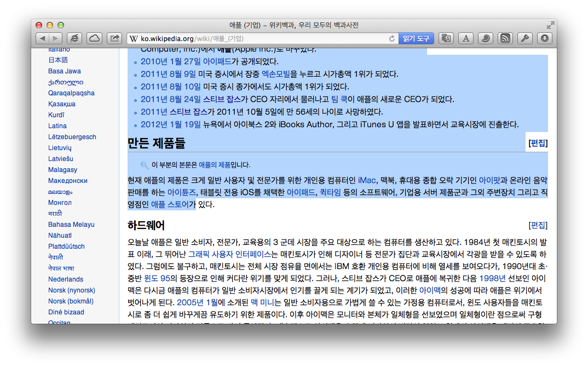The image size is (588, 367).
Task: Open the 2012년 1월 19일 date link
Action: (171, 124)
